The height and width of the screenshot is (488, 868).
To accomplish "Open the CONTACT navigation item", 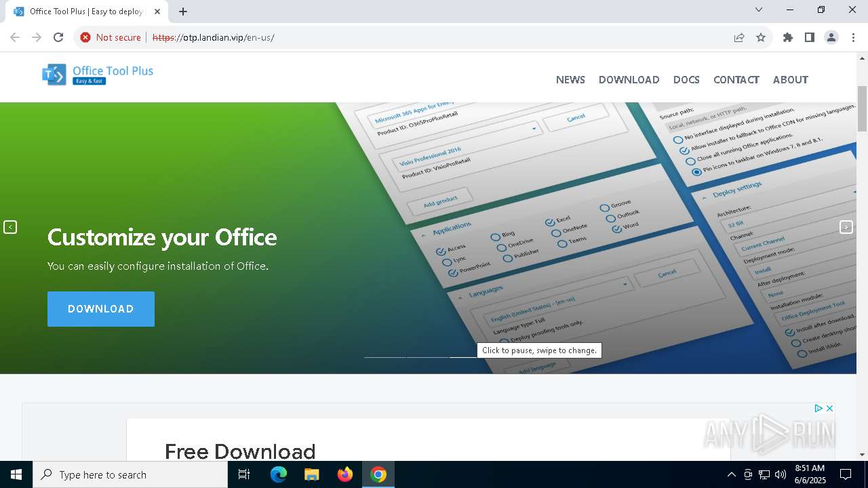I will pos(736,79).
